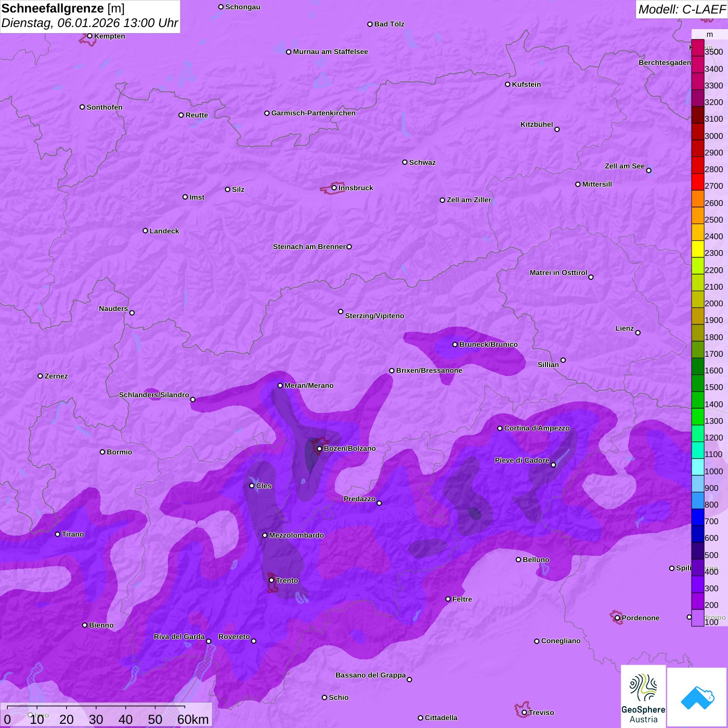Click the Murnau am Staffelsee label

click(x=331, y=51)
